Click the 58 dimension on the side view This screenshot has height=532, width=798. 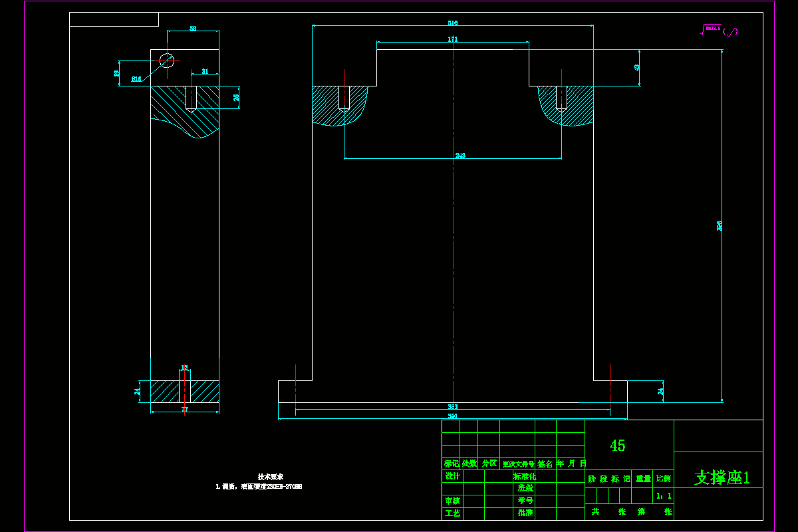click(193, 29)
